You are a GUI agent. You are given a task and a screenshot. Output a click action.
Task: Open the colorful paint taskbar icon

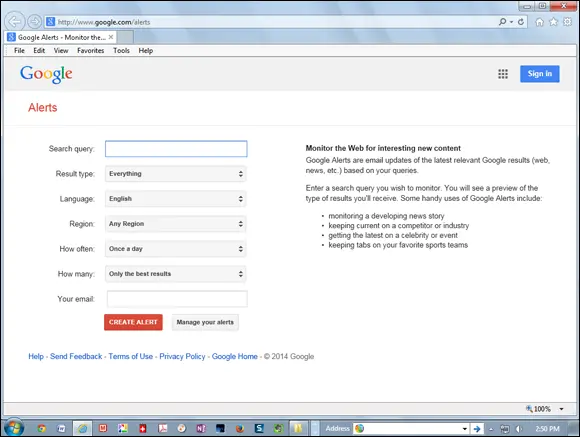123,428
